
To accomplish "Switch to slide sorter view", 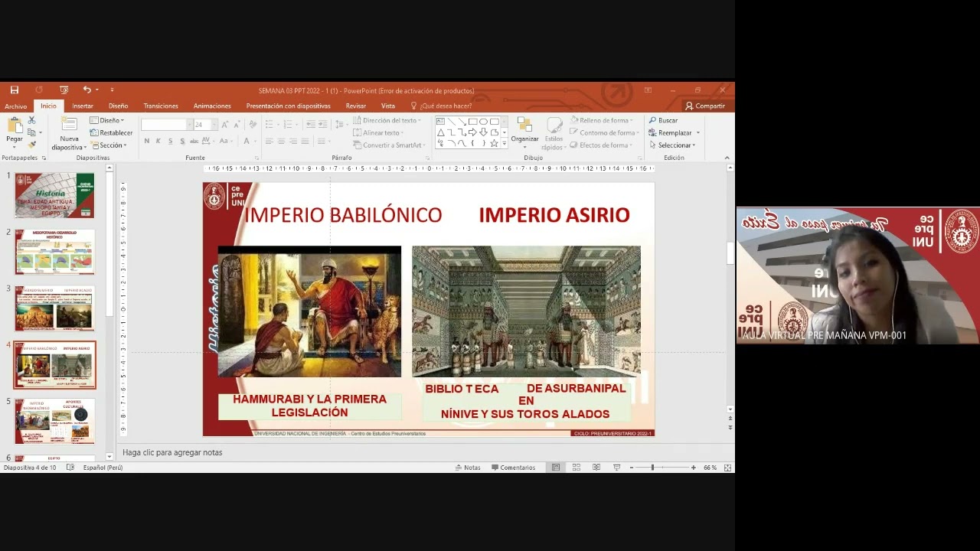I will coord(576,468).
